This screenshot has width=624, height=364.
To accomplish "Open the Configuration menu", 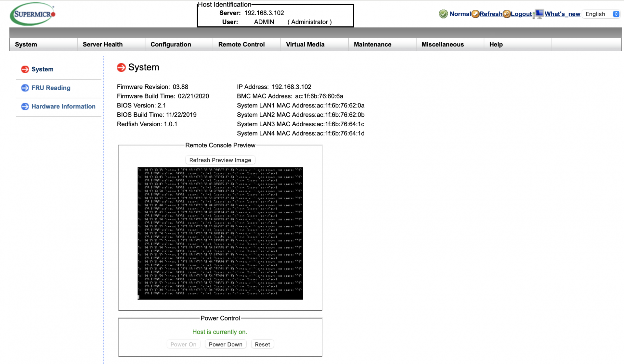I will click(x=171, y=44).
